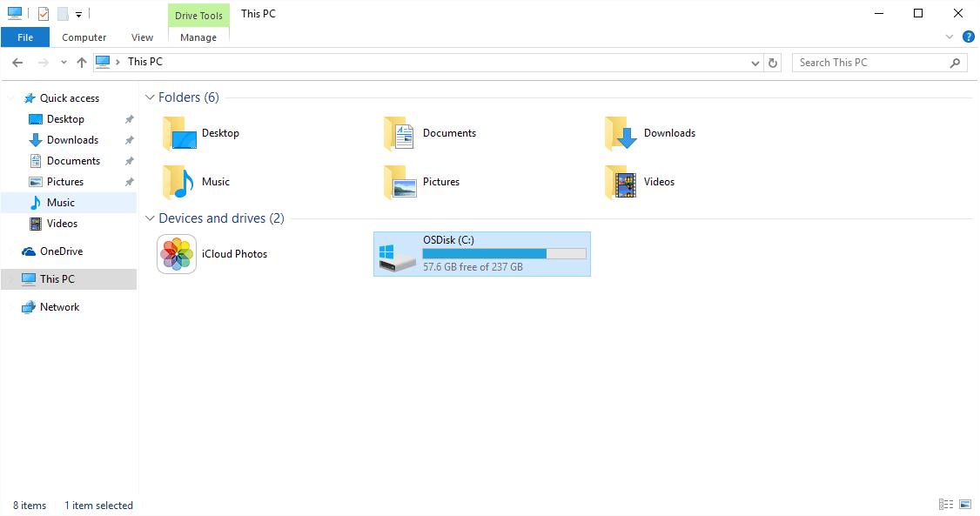Open the Videos folder in Folders section
The width and height of the screenshot is (980, 516).
[621, 182]
